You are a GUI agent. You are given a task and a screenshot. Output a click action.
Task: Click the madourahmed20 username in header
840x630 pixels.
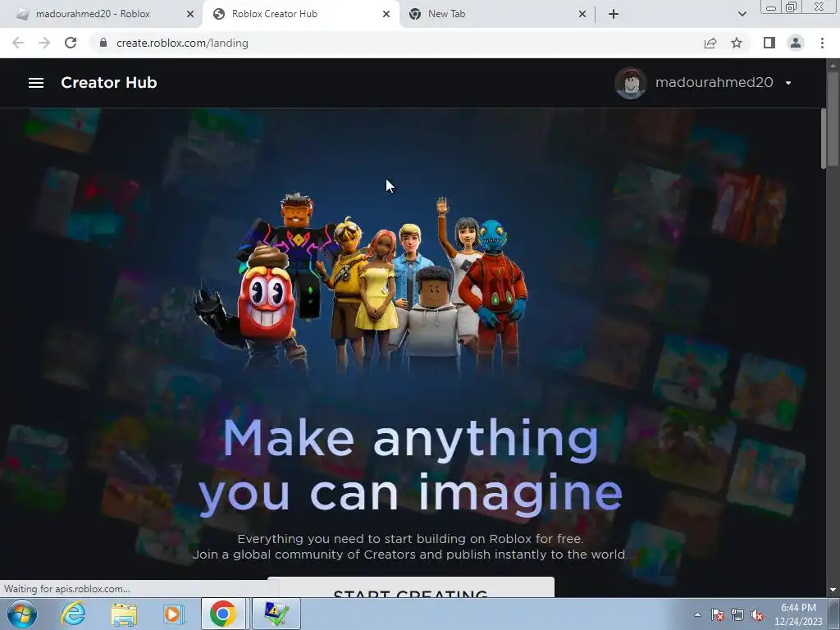tap(714, 83)
